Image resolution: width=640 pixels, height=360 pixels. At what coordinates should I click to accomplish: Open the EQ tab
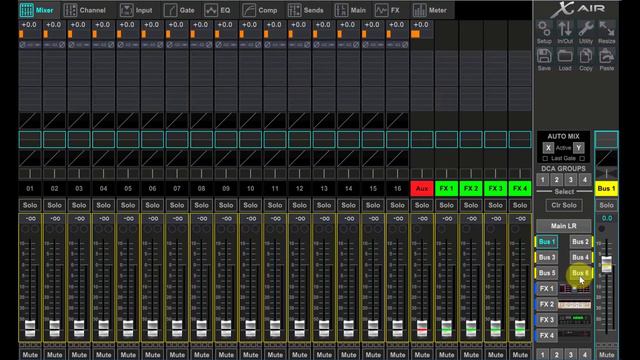218,10
